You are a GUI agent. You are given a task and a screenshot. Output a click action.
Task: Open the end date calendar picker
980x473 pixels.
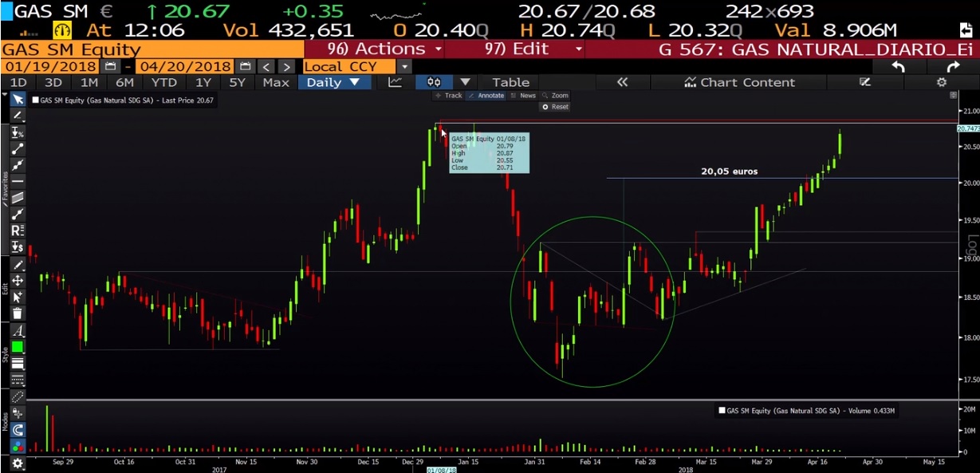(246, 67)
